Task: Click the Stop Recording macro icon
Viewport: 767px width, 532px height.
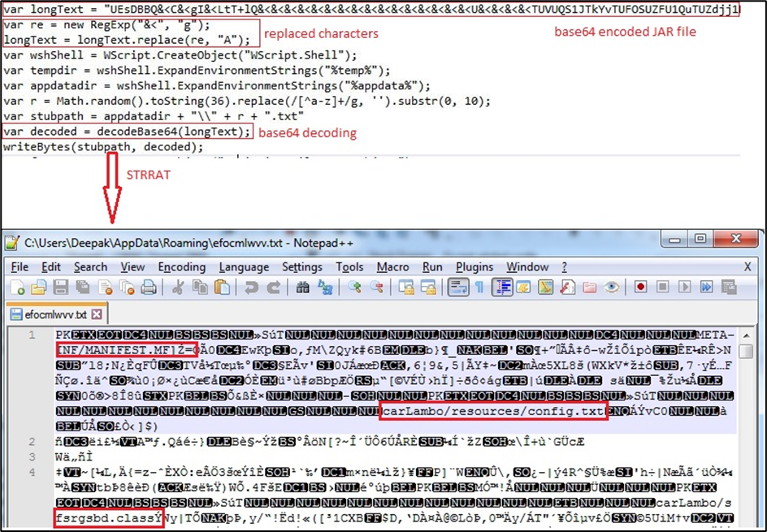Action: coord(662,287)
